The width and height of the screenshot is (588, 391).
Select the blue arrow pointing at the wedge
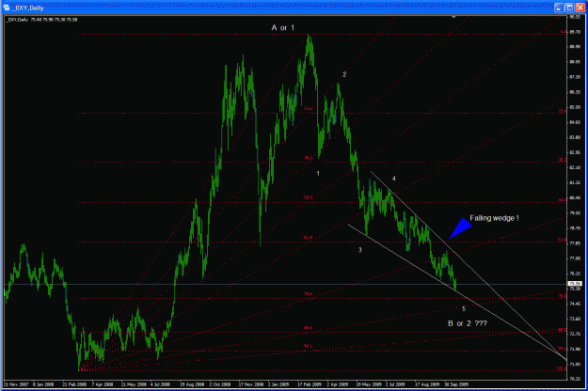461,227
